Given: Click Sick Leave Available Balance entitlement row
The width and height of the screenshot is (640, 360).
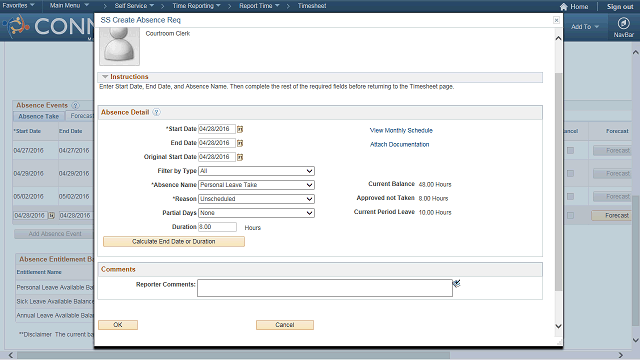Looking at the screenshot, I should (55, 302).
